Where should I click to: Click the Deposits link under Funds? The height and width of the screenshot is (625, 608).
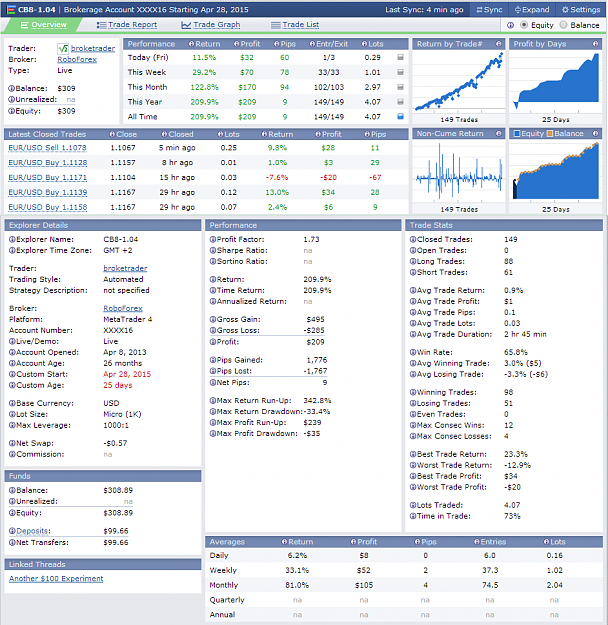click(33, 531)
